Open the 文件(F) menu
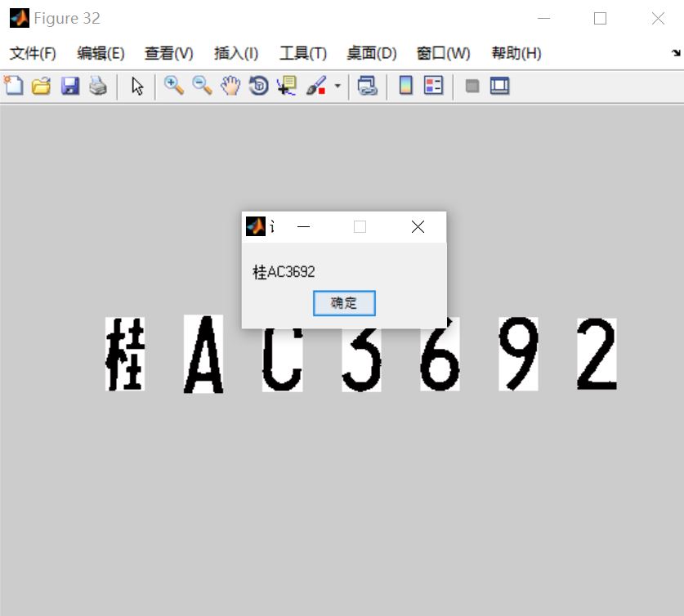Viewport: 684px width, 616px height. point(33,53)
